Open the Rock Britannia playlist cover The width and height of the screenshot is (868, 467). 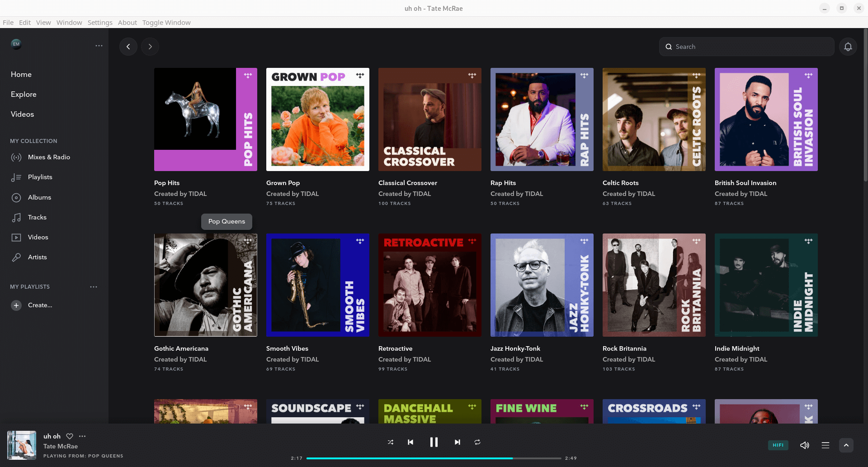pos(654,285)
